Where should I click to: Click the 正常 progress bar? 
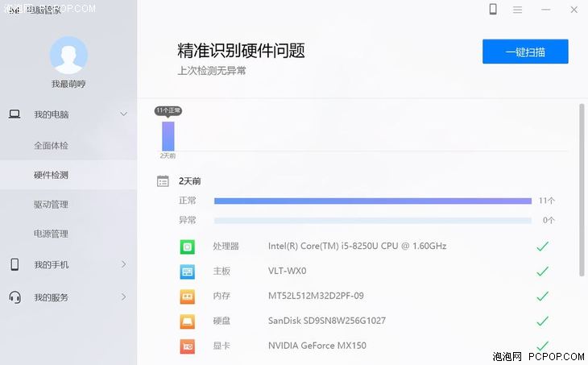(373, 201)
